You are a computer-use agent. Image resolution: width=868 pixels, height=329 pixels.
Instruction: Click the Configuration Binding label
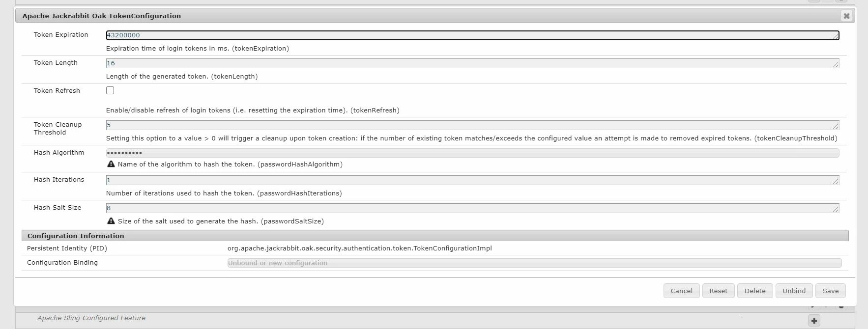click(x=62, y=263)
